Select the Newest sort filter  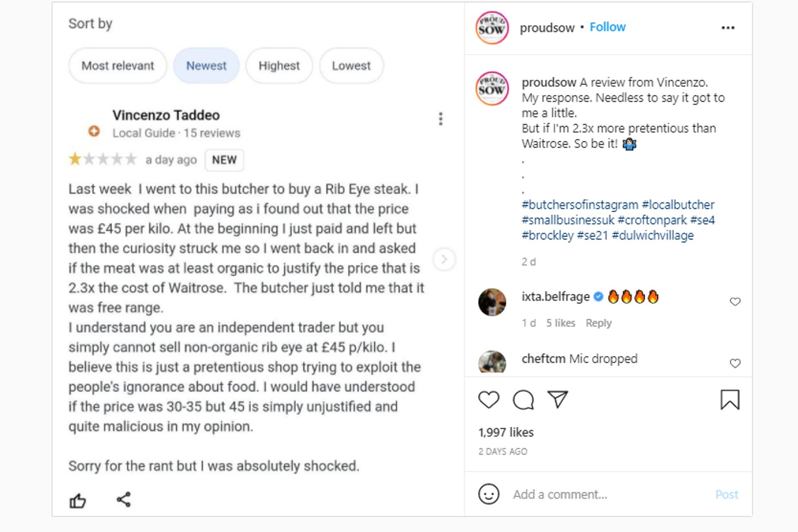coord(207,65)
